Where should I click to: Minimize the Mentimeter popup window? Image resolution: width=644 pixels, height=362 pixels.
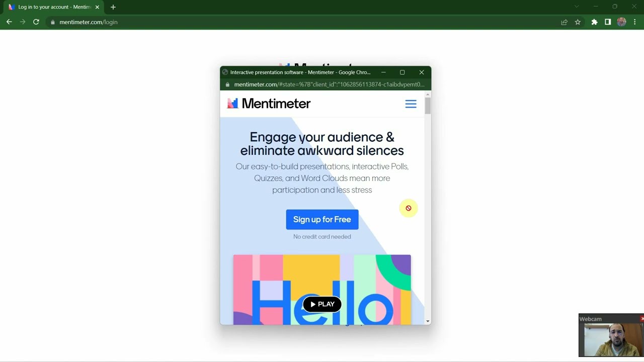(383, 72)
